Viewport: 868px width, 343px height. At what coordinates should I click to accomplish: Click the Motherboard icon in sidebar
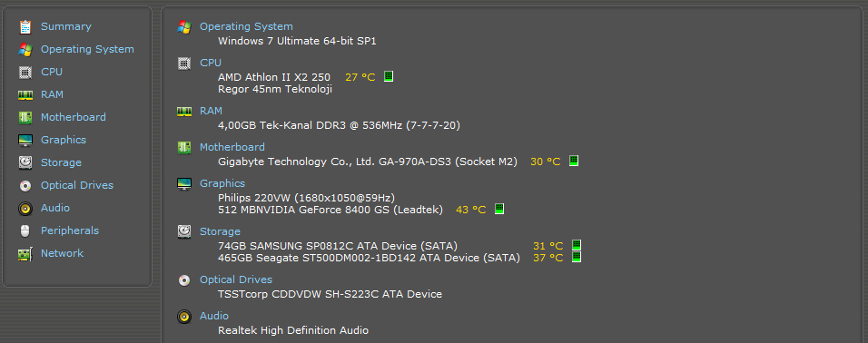pyautogui.click(x=25, y=117)
